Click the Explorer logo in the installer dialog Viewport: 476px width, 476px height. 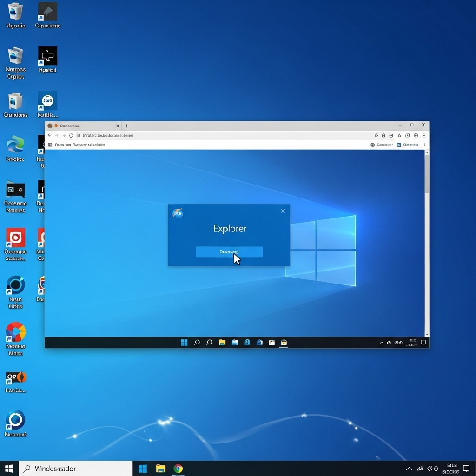pyautogui.click(x=178, y=213)
